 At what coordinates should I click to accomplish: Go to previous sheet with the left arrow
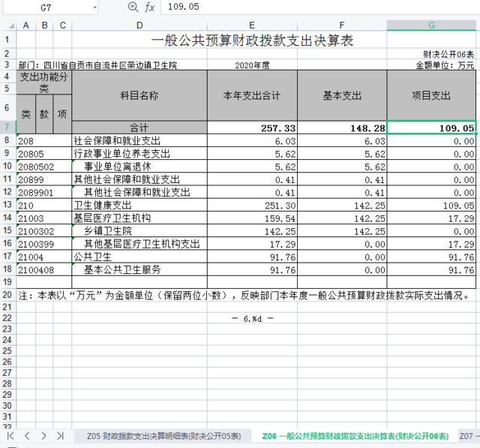[x=27, y=435]
